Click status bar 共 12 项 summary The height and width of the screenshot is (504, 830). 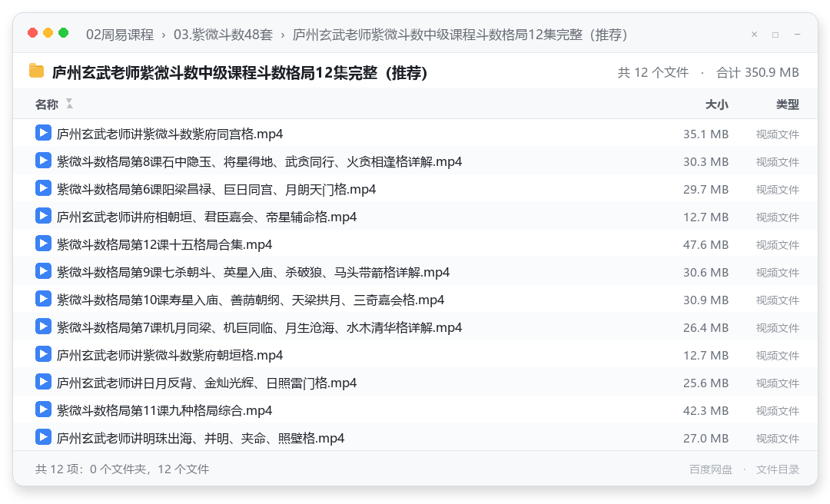pyautogui.click(x=122, y=469)
